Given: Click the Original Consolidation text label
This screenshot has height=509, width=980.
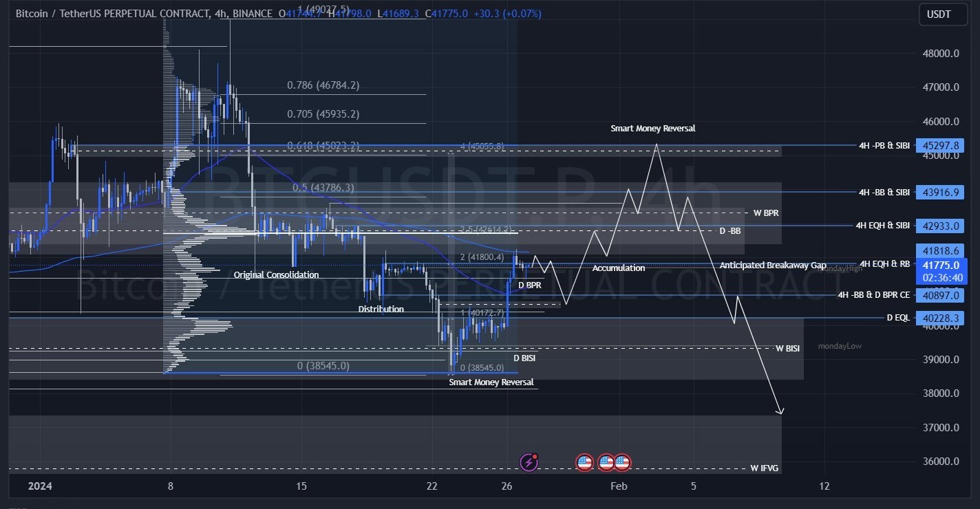Looking at the screenshot, I should [276, 275].
